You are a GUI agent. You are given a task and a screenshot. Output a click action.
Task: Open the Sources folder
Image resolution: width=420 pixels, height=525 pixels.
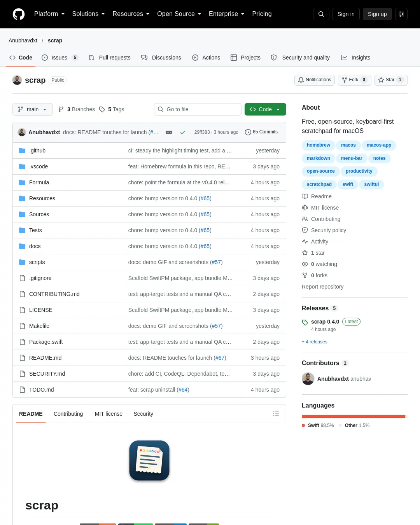click(x=39, y=214)
